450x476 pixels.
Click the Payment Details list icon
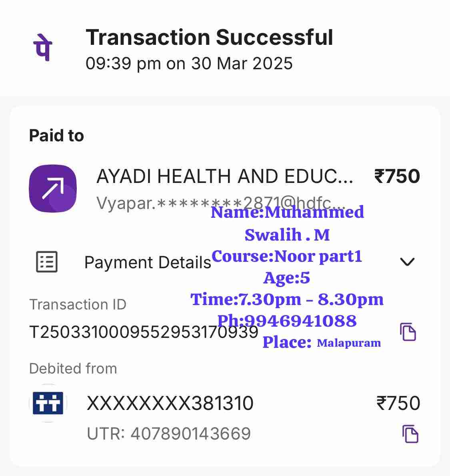tap(47, 262)
